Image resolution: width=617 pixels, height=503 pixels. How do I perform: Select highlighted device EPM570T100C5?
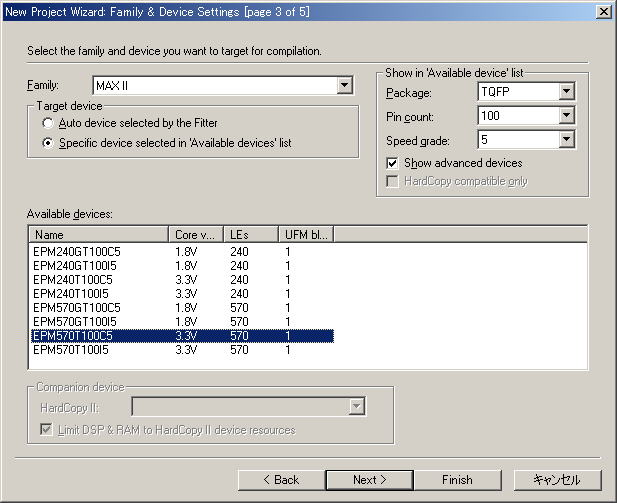pos(182,336)
